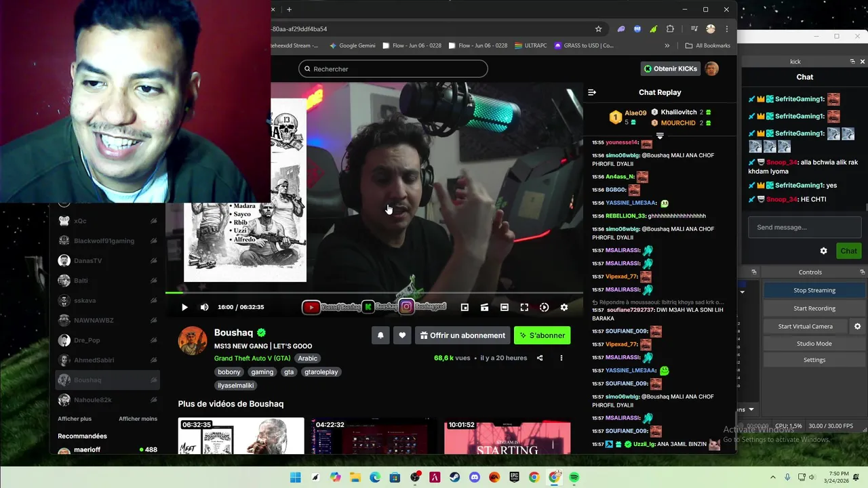Open Chrome media controls icon

[x=694, y=29]
